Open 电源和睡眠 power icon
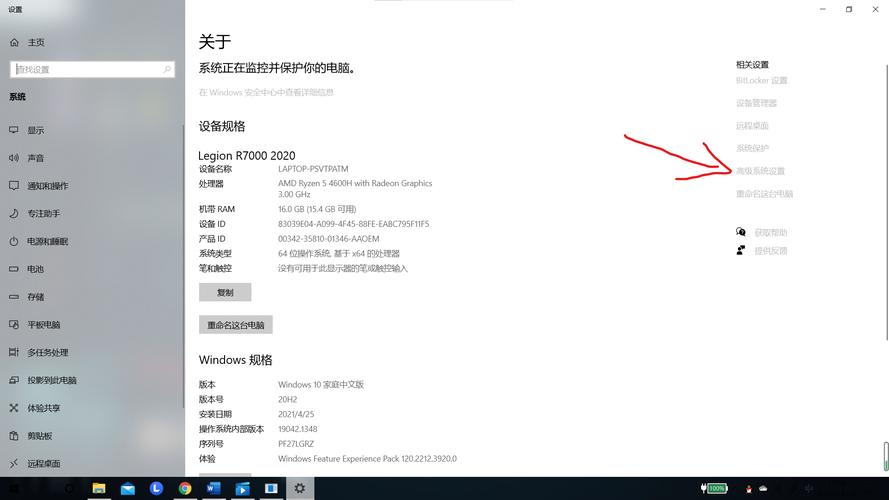The image size is (889, 500). (14, 241)
